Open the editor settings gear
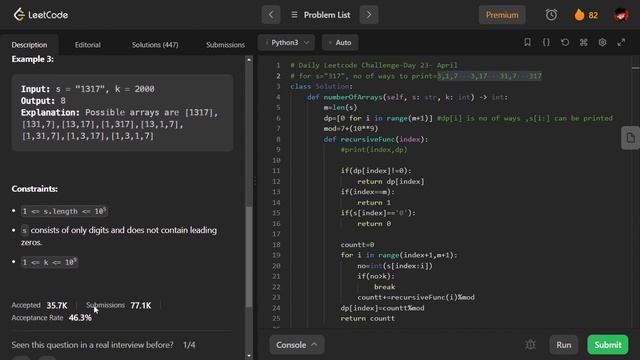 (602, 42)
